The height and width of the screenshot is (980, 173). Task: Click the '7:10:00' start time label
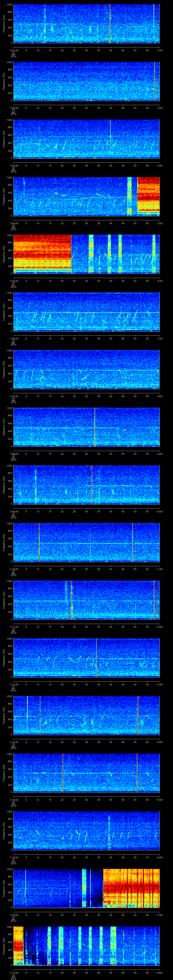point(14,569)
